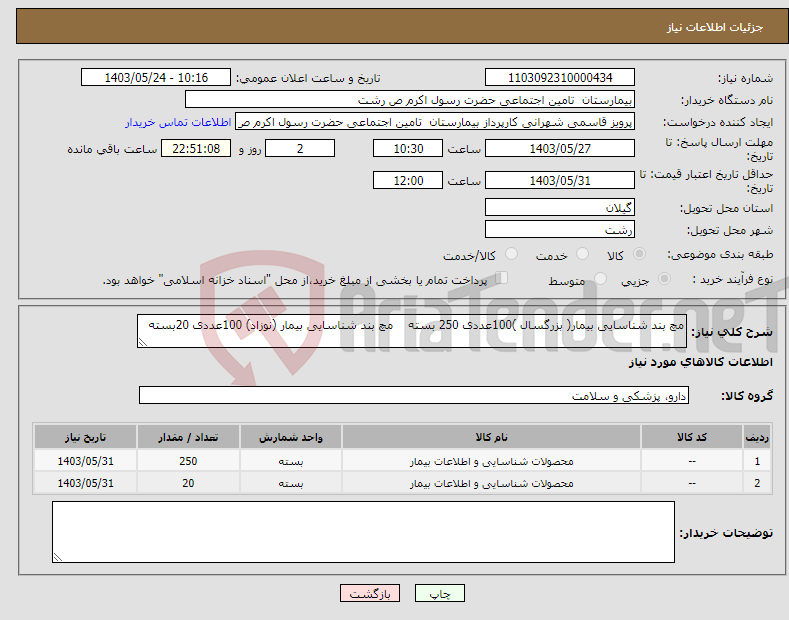Click the تاریخ نیاز column header

tap(86, 437)
